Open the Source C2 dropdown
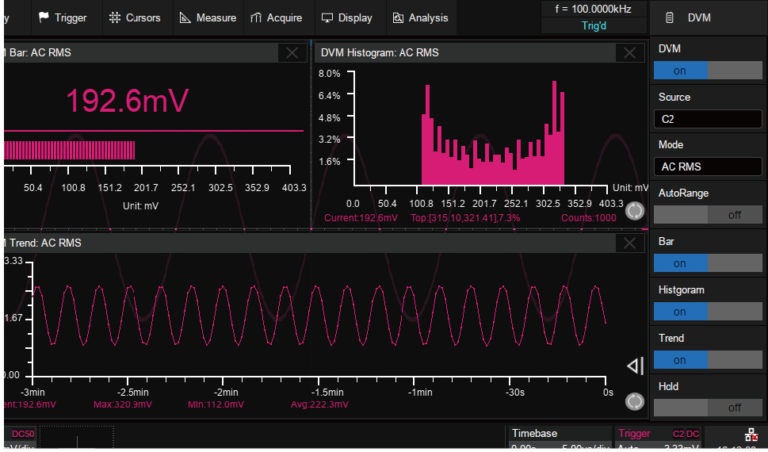 (x=708, y=119)
